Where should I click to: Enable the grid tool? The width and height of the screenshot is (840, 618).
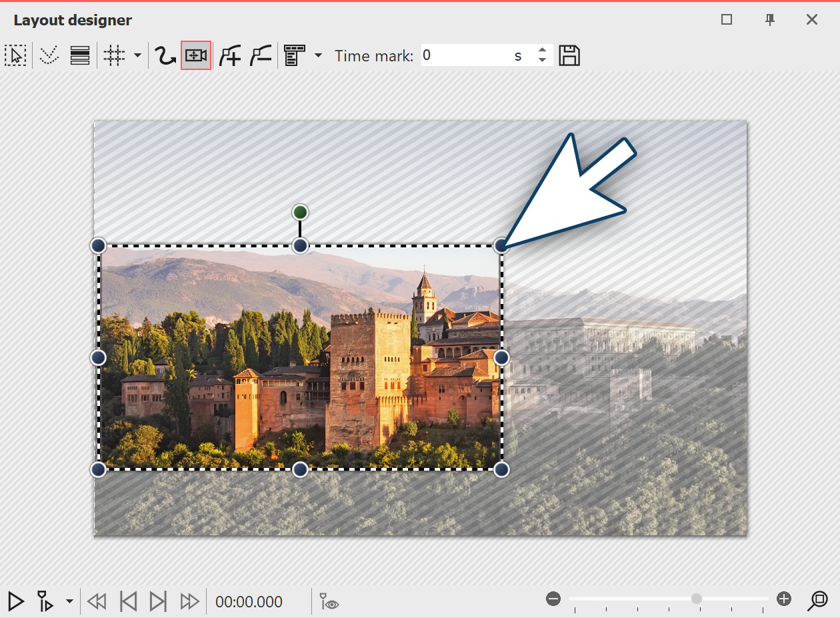pos(114,55)
